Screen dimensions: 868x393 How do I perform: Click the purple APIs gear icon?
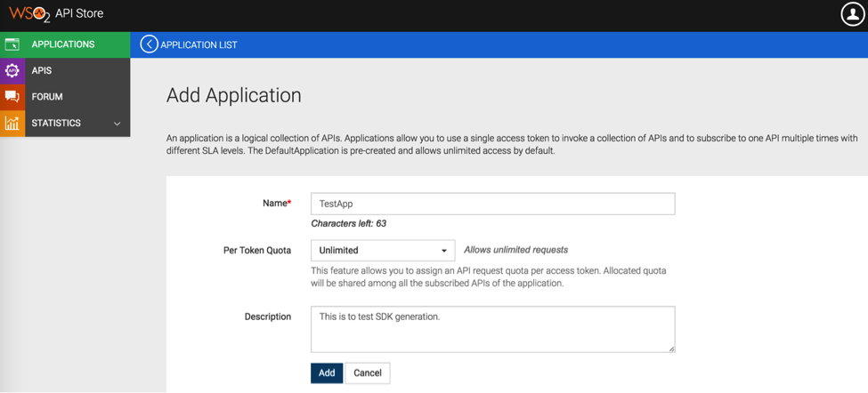tap(12, 70)
